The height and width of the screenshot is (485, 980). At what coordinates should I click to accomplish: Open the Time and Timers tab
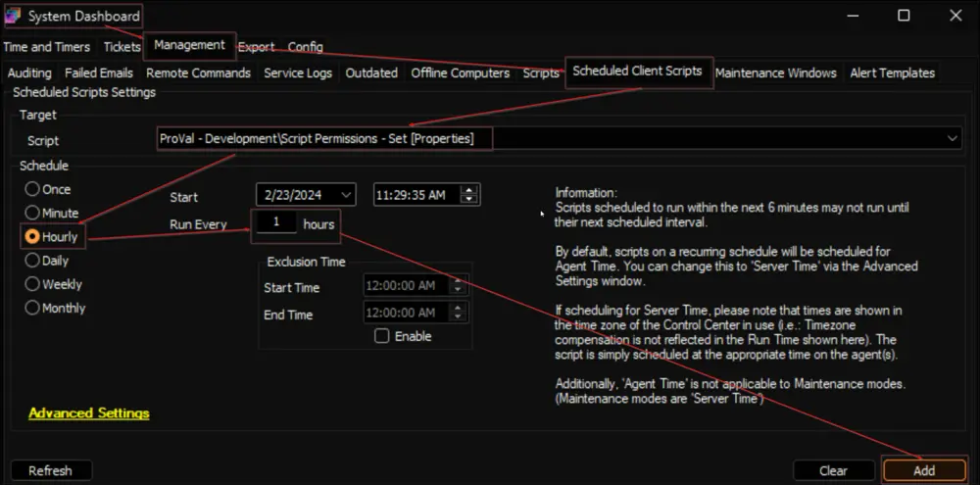(x=47, y=47)
